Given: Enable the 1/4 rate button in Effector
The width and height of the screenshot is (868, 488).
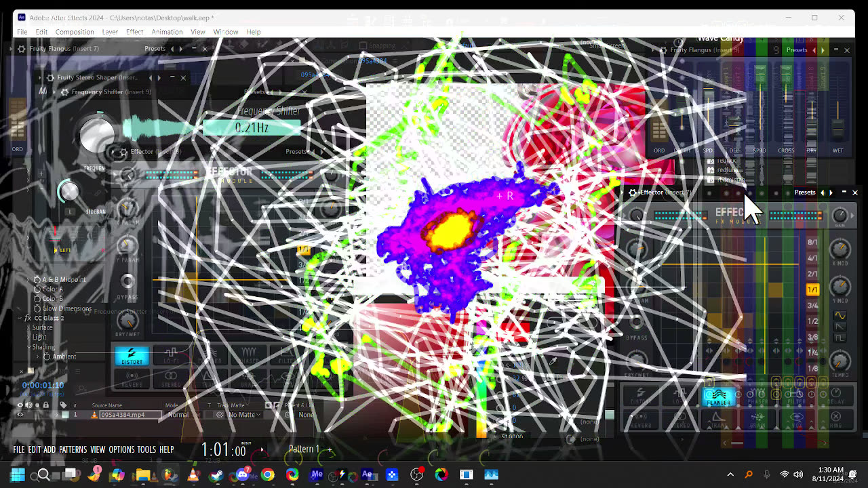Looking at the screenshot, I should [812, 352].
